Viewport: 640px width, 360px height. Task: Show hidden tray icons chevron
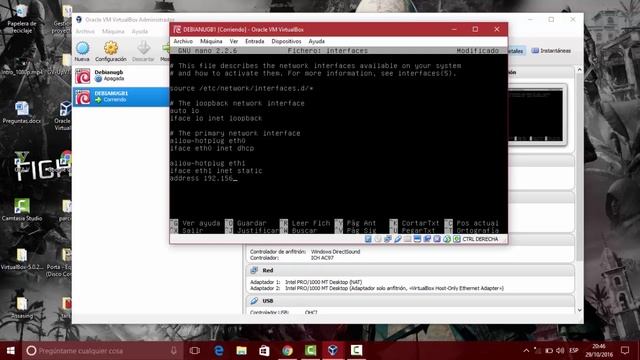[x=526, y=350]
